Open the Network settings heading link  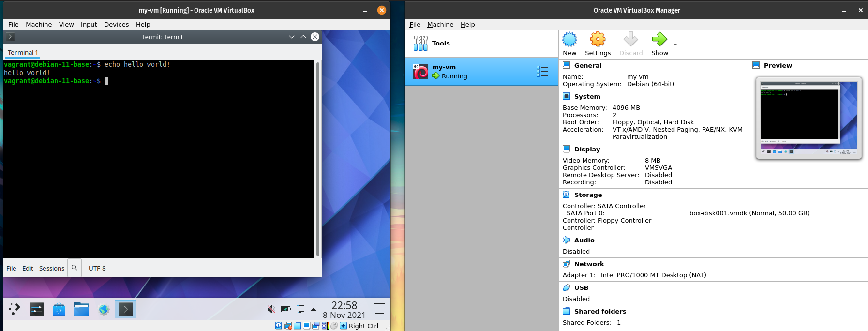coord(589,264)
